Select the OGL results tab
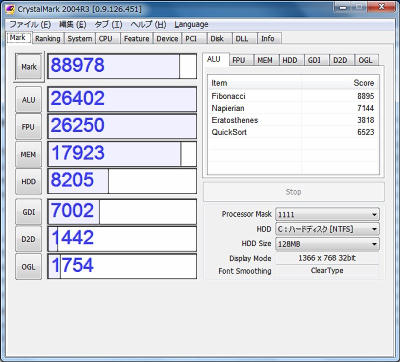The image size is (400, 362). 365,60
